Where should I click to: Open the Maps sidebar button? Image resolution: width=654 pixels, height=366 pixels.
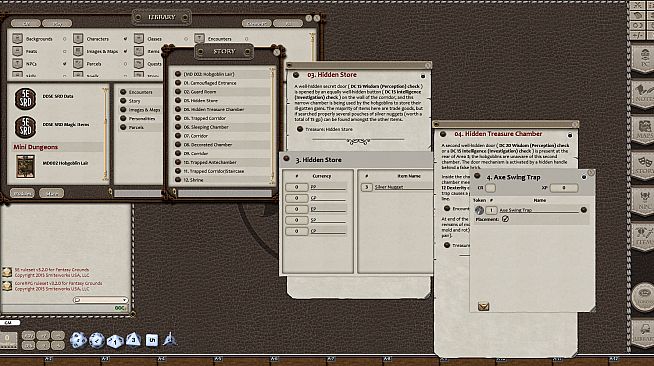(643, 130)
